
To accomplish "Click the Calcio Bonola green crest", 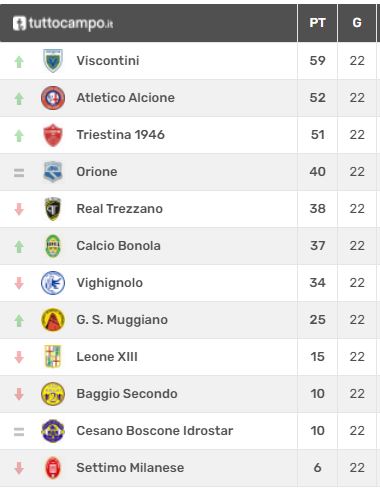I will [x=53, y=246].
